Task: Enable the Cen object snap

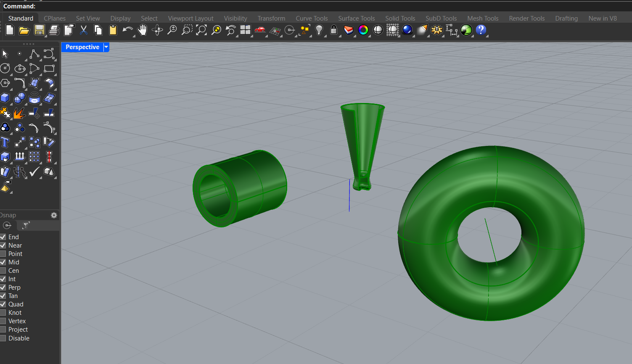Action: coord(3,270)
